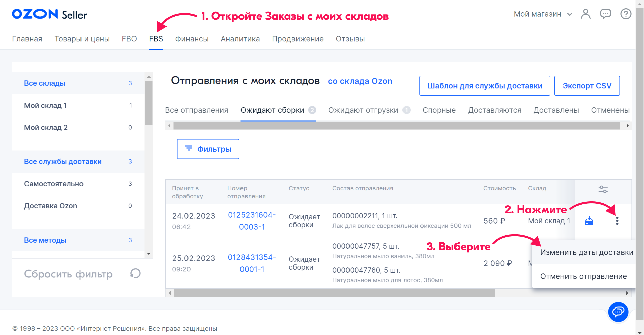Expand the Мой магазин store dropdown
Image resolution: width=644 pixels, height=335 pixels.
click(543, 14)
